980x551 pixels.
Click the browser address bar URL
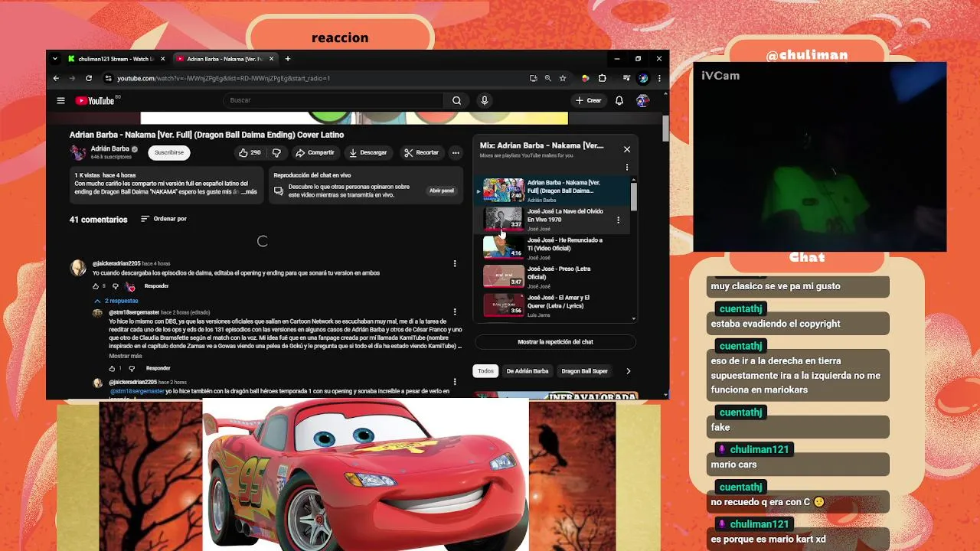tap(224, 78)
